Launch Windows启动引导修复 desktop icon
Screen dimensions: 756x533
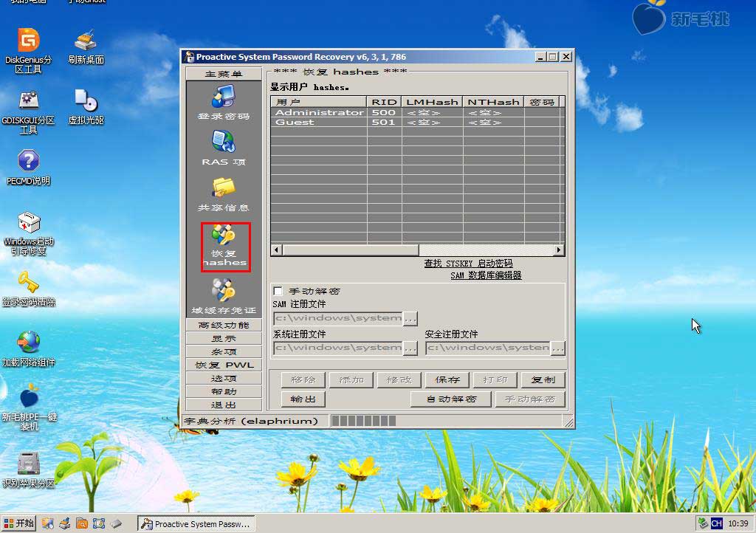coord(28,233)
